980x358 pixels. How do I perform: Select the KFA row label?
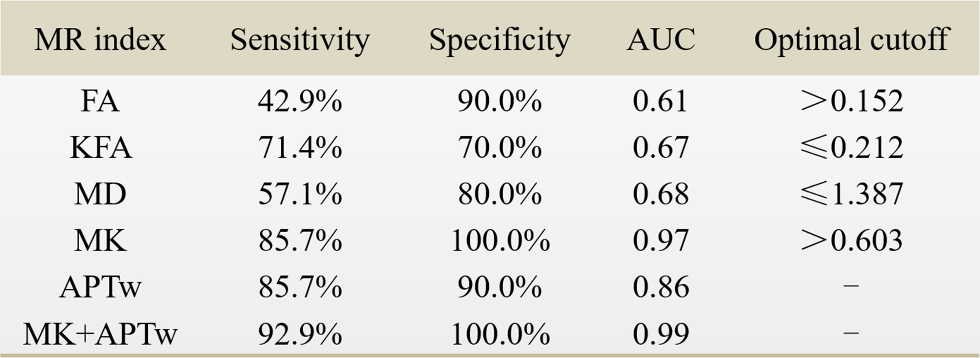click(x=101, y=148)
